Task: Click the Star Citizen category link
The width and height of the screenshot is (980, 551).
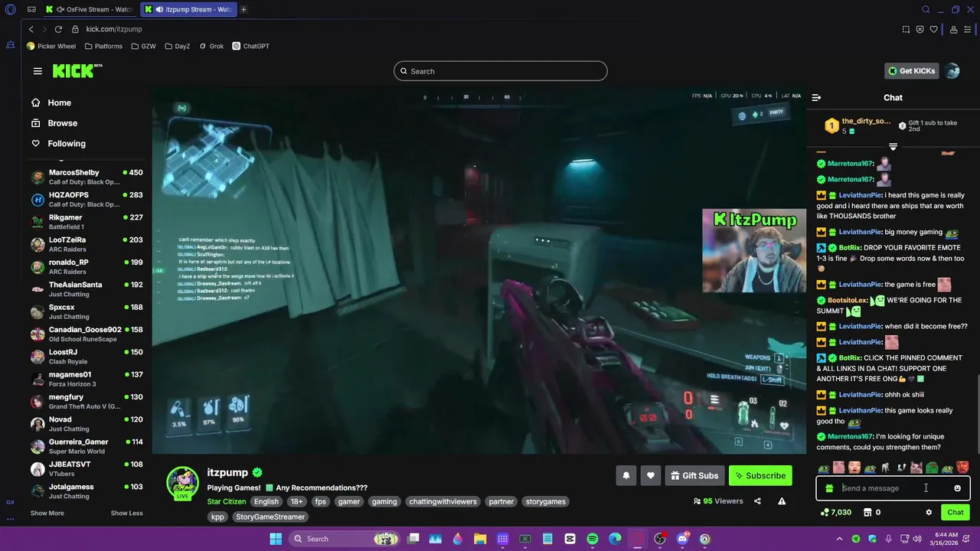Action: (227, 501)
